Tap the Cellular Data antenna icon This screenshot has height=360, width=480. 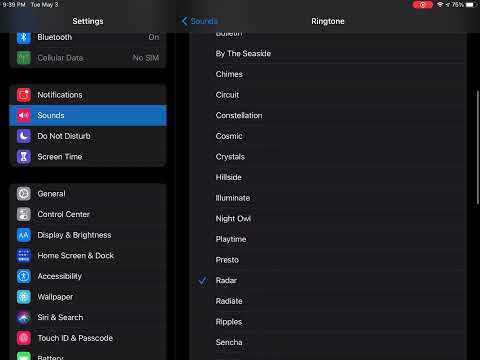(24, 58)
